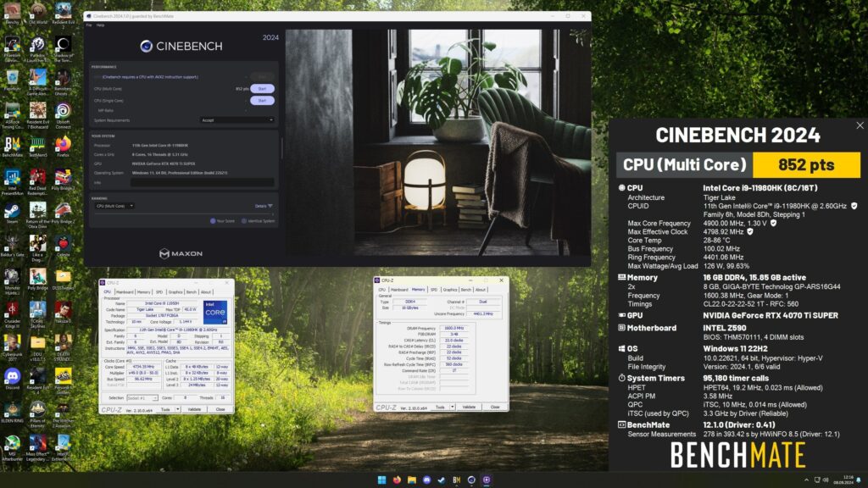Open the Cinebench Help menu
The width and height of the screenshot is (868, 488).
click(x=100, y=25)
